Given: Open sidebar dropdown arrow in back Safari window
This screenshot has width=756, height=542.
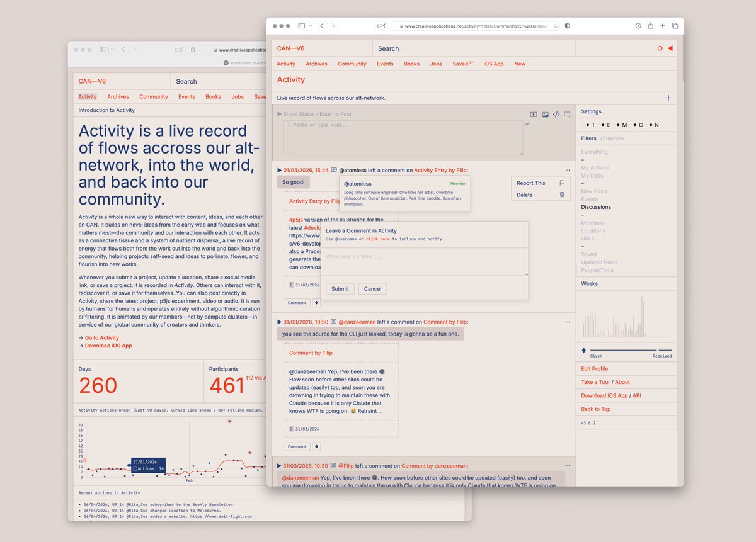Looking at the screenshot, I should 111,49.
